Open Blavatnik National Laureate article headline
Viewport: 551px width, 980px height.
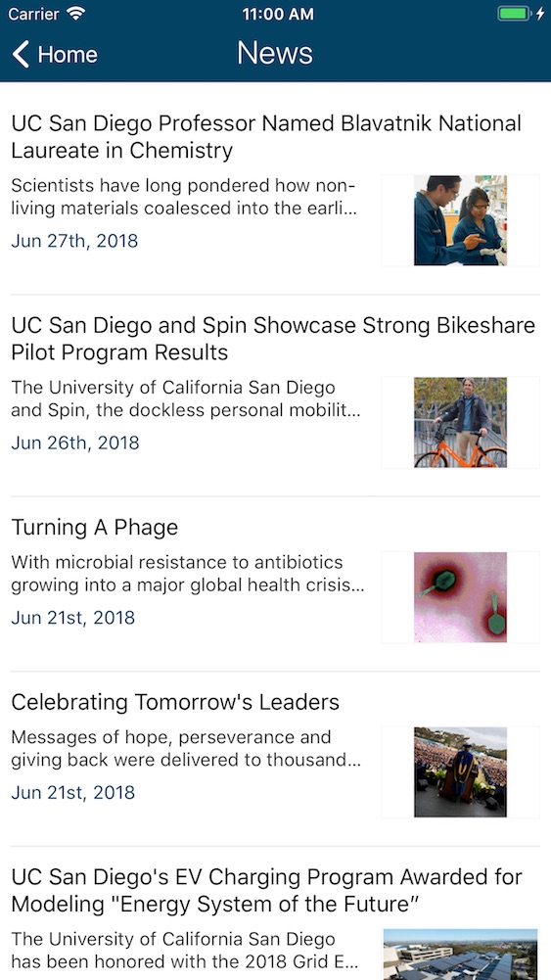tap(266, 137)
